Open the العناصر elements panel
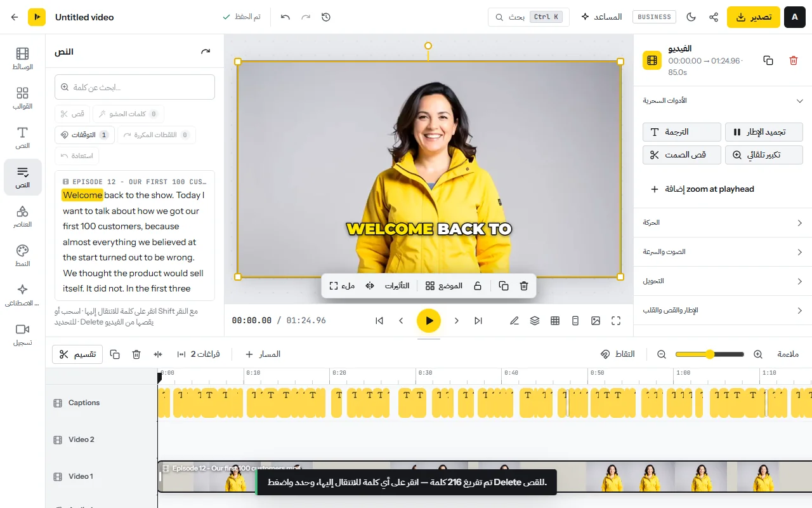Screen dimensions: 812x508 pyautogui.click(x=23, y=217)
